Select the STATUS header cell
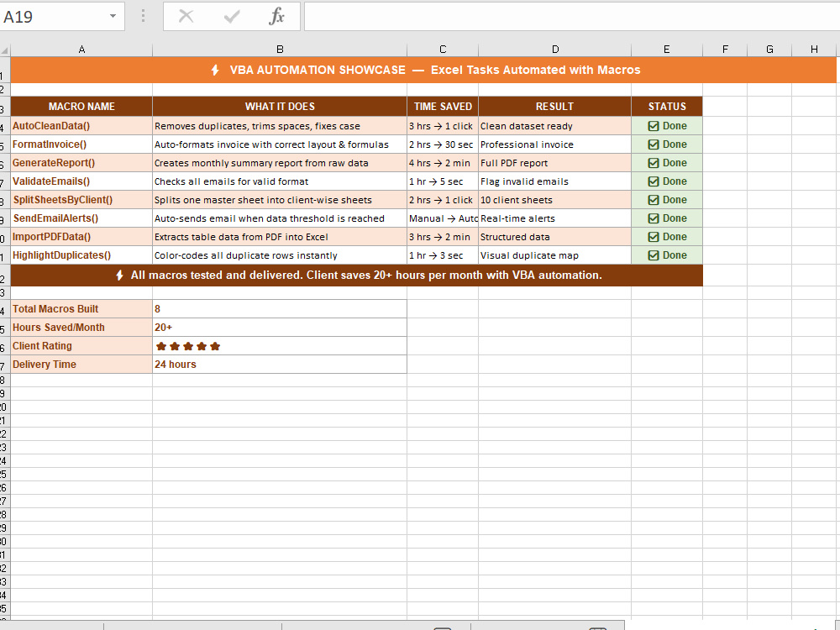 click(667, 106)
